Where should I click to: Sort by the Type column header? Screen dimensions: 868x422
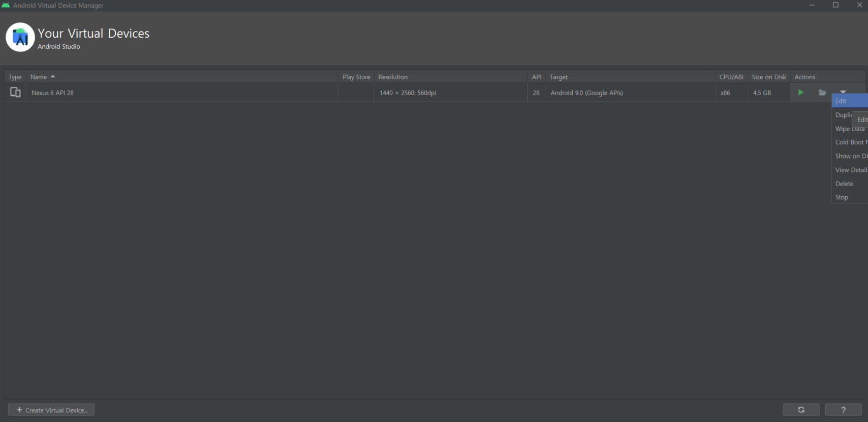coord(15,77)
